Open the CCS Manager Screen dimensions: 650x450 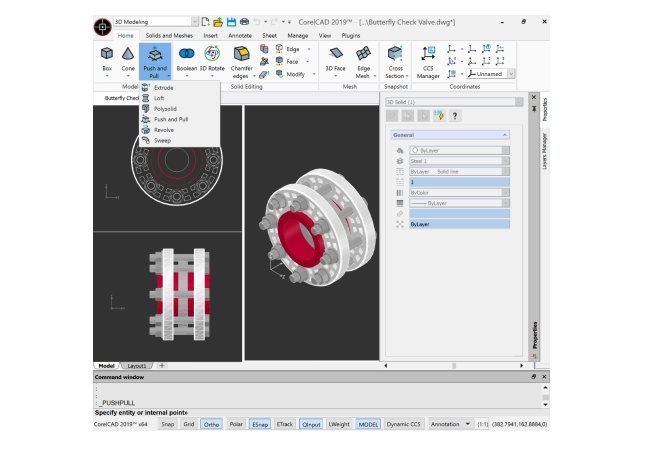(x=428, y=61)
